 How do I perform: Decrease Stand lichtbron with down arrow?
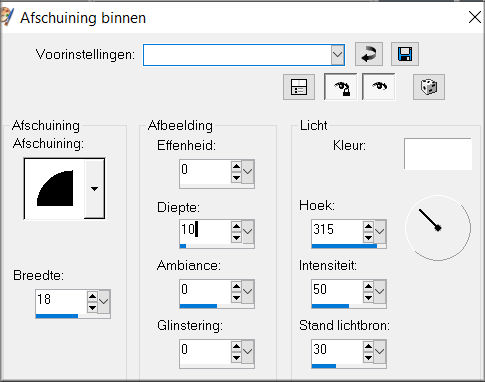pos(368,357)
